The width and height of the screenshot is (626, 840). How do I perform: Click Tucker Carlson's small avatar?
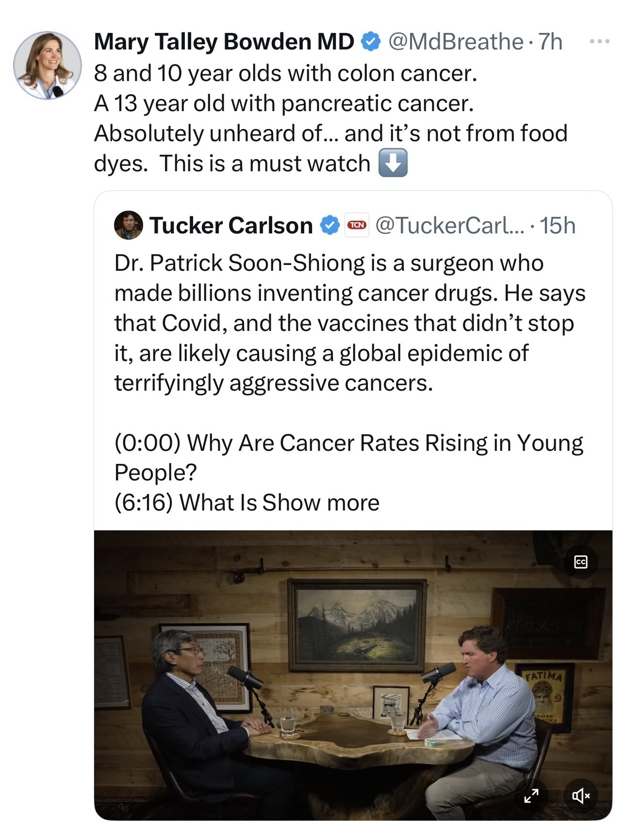click(x=129, y=225)
